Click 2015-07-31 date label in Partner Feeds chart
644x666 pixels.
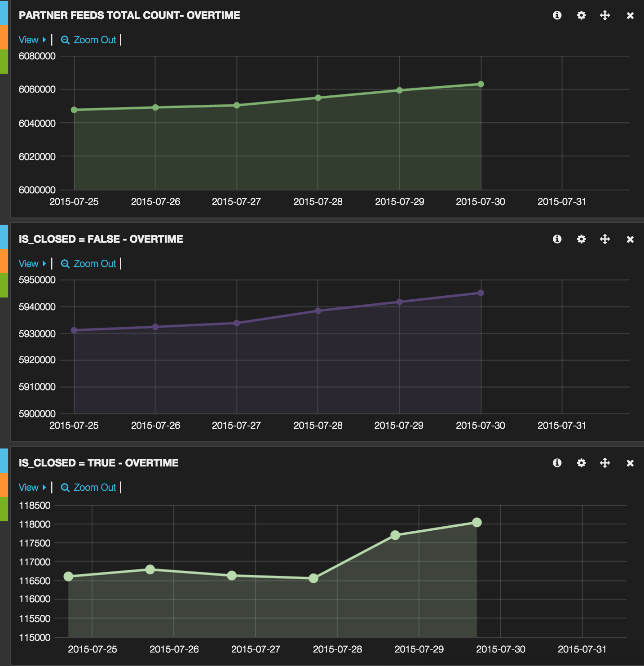(x=562, y=202)
